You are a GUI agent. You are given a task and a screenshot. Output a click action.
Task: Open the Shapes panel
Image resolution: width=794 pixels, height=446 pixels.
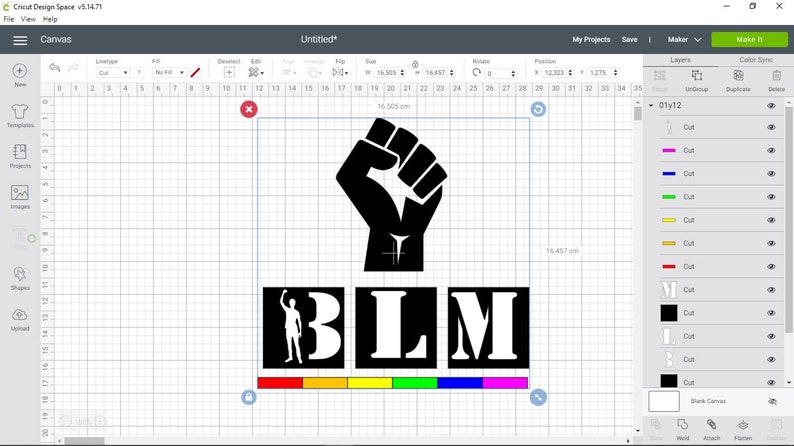pos(20,278)
